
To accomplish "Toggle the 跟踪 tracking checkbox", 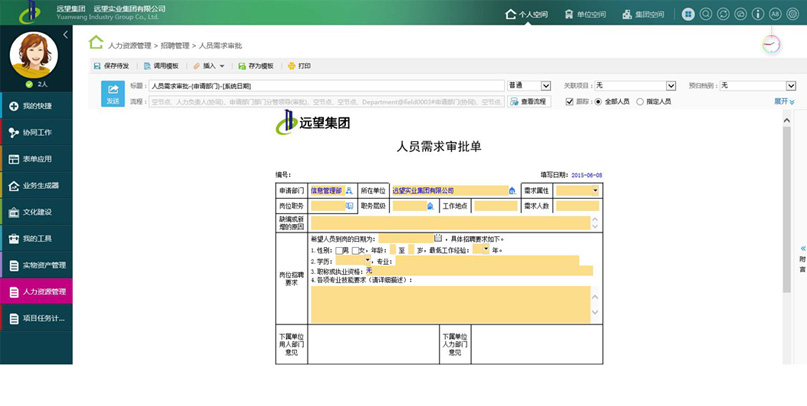I will coord(569,101).
